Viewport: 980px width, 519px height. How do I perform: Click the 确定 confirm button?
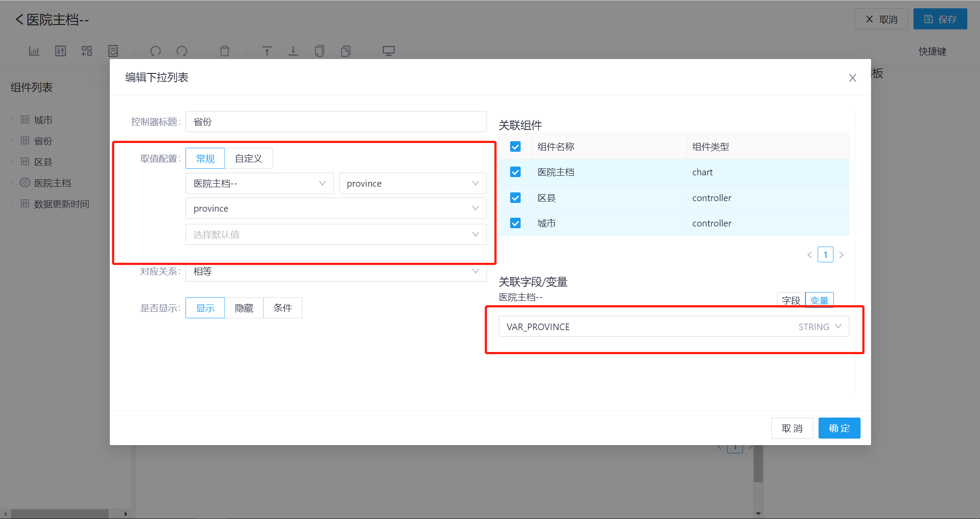(839, 428)
